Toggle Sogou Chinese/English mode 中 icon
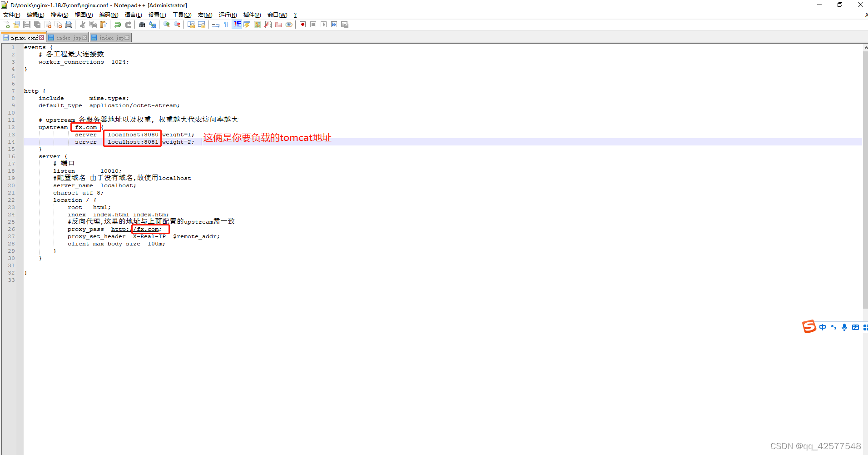The width and height of the screenshot is (868, 455). (823, 327)
